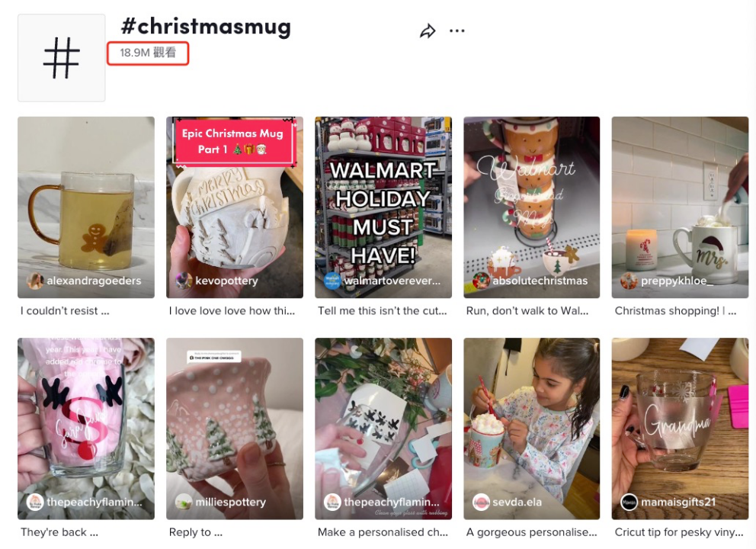Screen dimensions: 756x549
Task: Click milliespottery profile avatar
Action: 184,502
